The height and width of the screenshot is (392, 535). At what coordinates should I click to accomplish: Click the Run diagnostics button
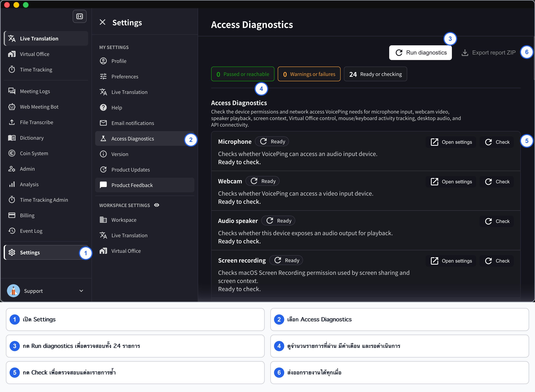(420, 53)
